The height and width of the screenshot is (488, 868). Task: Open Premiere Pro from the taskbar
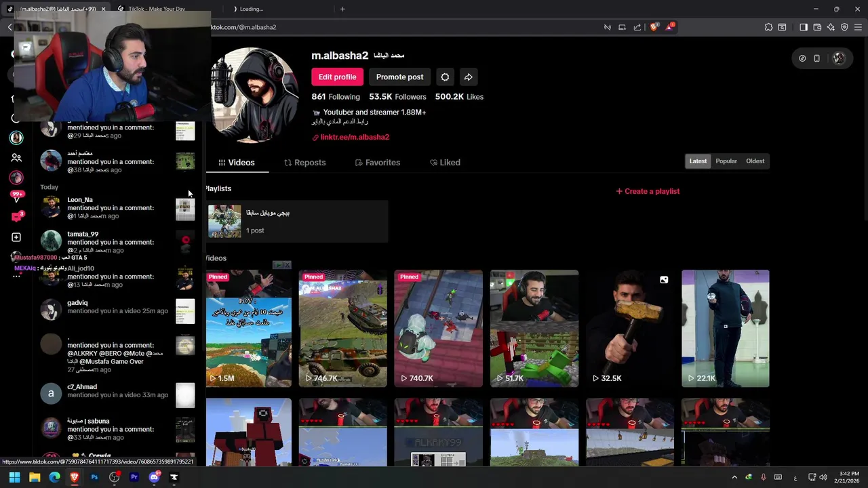tap(134, 477)
